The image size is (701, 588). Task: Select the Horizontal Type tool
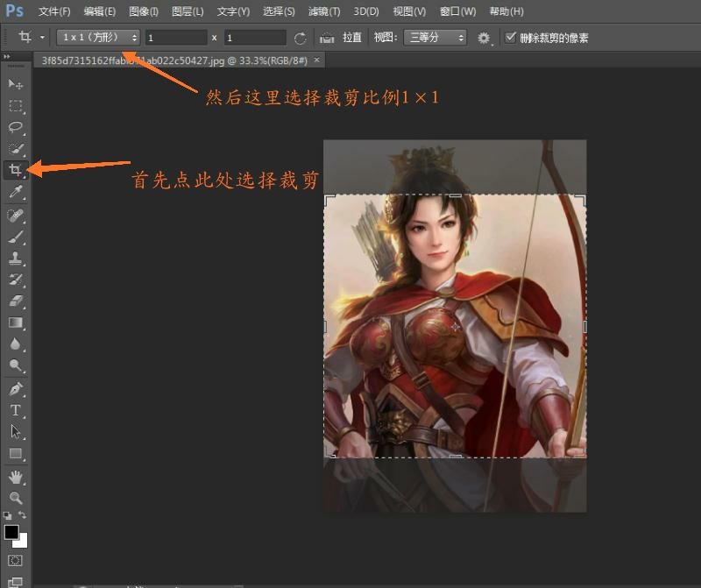pyautogui.click(x=15, y=410)
